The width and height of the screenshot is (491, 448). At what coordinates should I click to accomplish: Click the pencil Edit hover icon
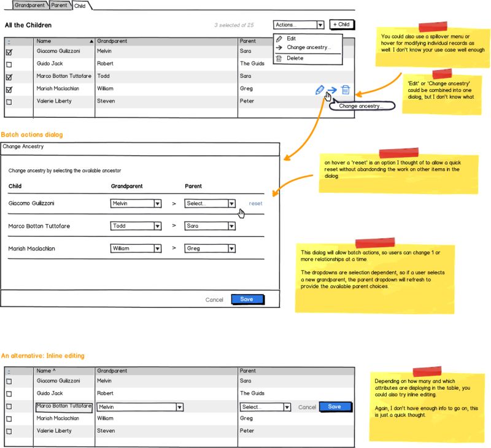pyautogui.click(x=319, y=90)
